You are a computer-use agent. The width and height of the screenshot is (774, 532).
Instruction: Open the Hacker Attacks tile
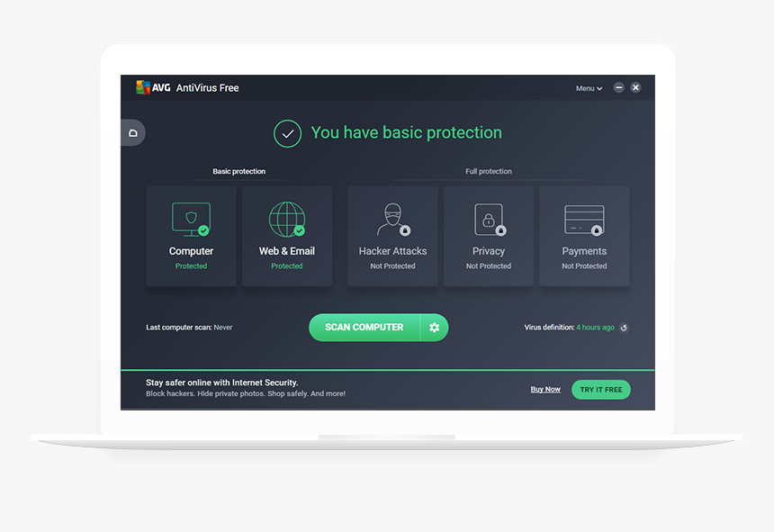click(x=392, y=236)
